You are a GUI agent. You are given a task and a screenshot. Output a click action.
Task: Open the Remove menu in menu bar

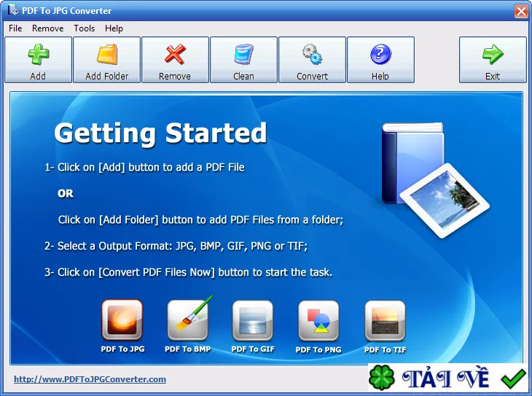[x=48, y=28]
